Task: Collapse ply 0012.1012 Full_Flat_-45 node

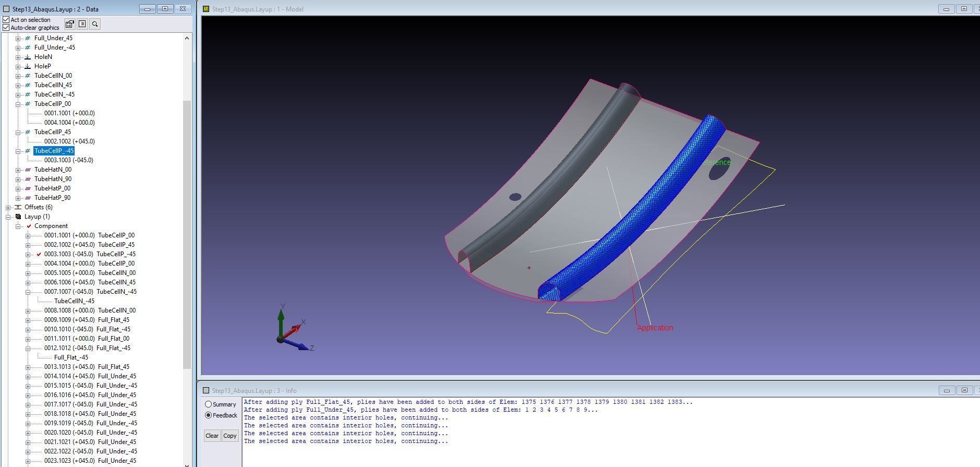Action: (28, 348)
